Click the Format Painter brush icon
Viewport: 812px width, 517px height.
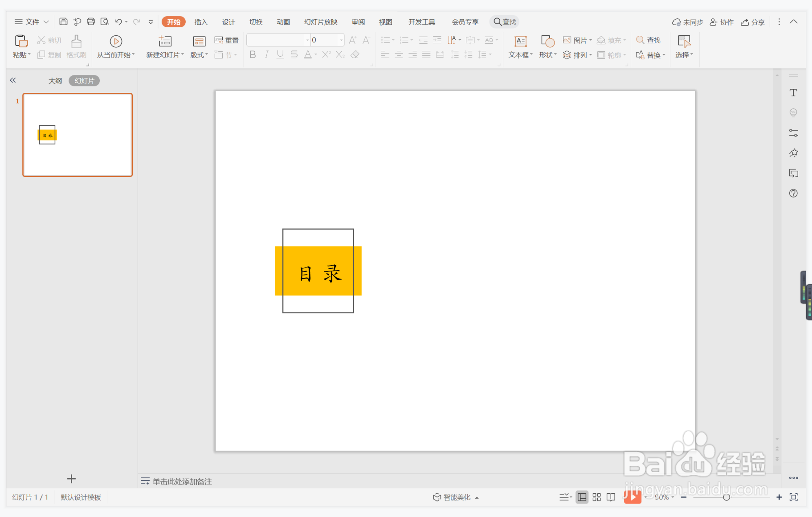76,41
